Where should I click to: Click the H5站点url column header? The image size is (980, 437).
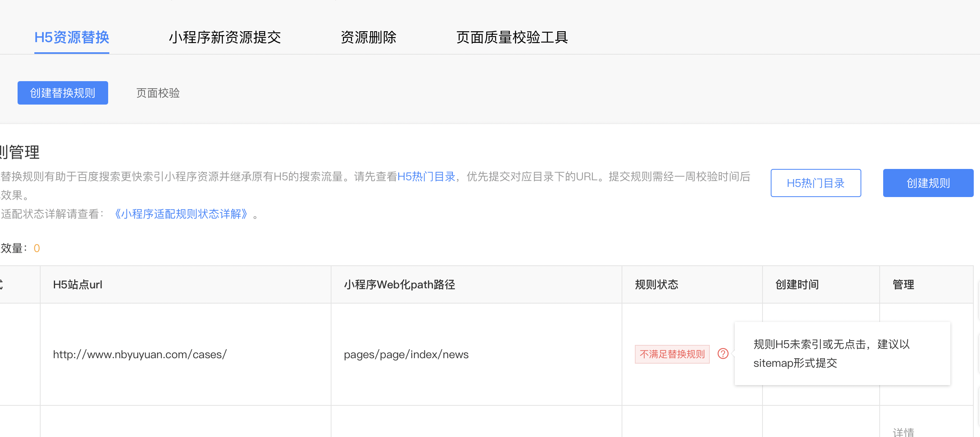[x=78, y=284]
